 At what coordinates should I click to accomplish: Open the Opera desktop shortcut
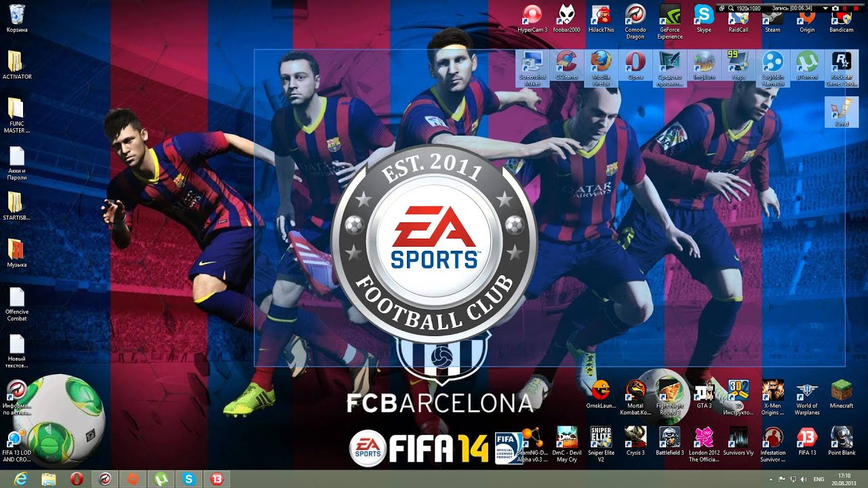click(635, 66)
